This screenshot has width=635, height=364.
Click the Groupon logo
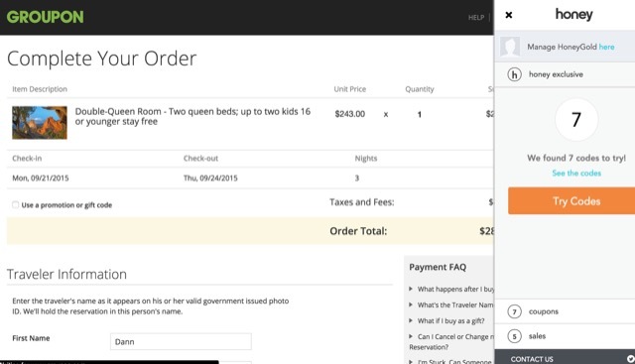click(45, 17)
